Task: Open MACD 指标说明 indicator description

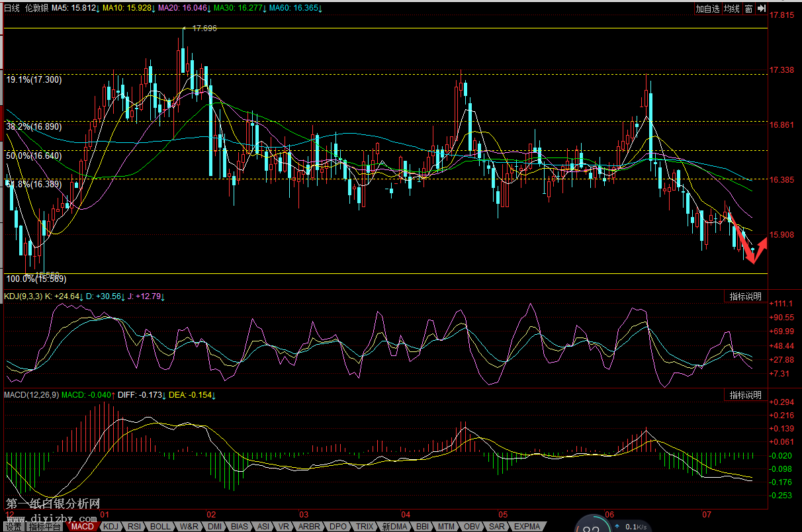Action: click(745, 395)
